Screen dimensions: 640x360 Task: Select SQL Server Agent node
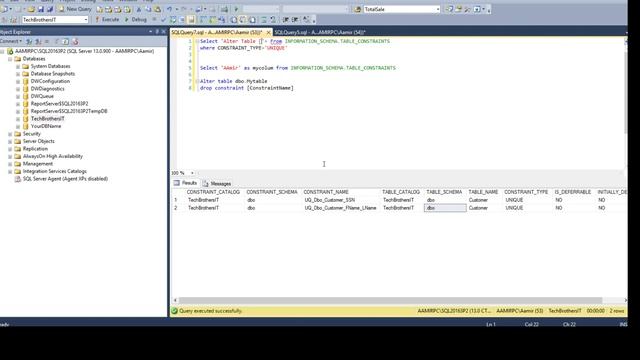[65, 179]
